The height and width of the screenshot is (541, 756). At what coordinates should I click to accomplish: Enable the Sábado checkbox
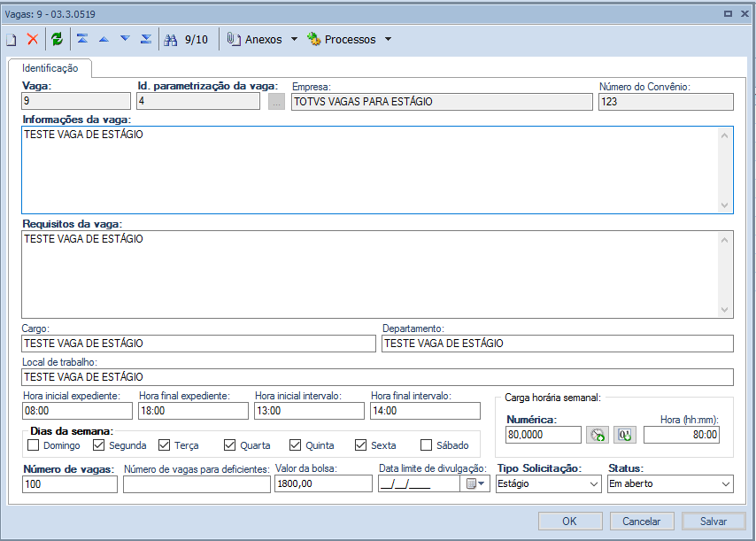click(x=426, y=445)
